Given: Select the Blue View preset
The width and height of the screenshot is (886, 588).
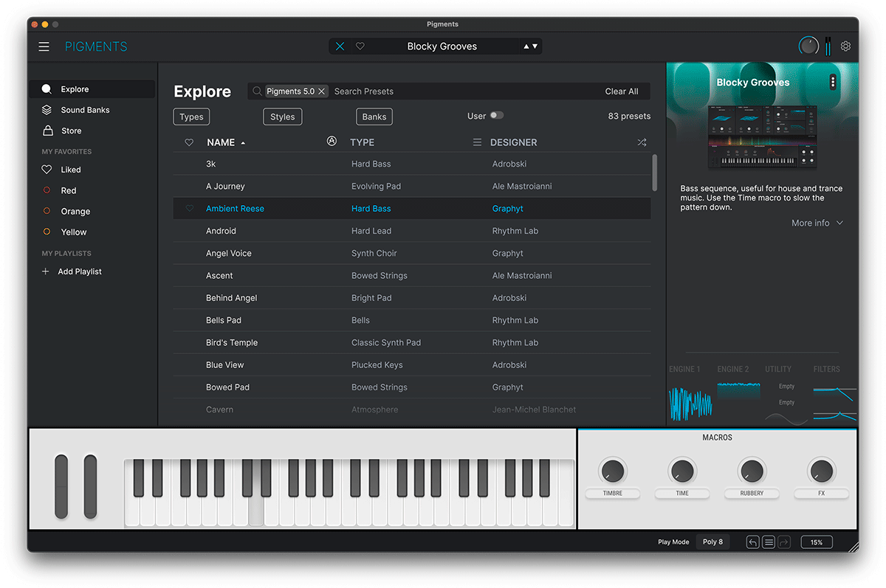Looking at the screenshot, I should [x=412, y=365].
